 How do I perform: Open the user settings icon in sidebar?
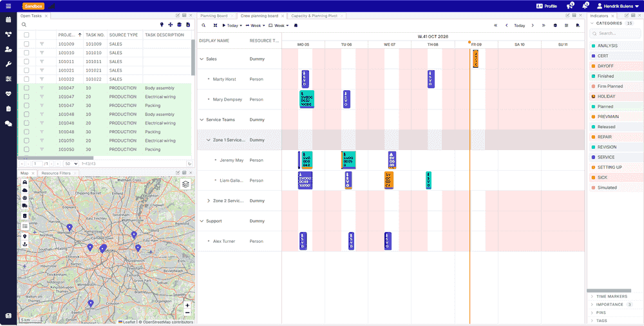click(x=8, y=50)
